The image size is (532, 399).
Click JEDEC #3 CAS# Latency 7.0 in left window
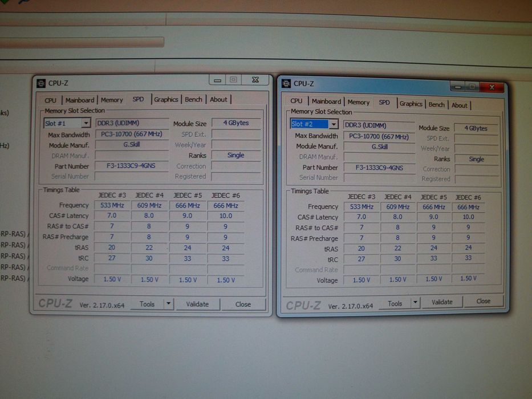point(112,216)
